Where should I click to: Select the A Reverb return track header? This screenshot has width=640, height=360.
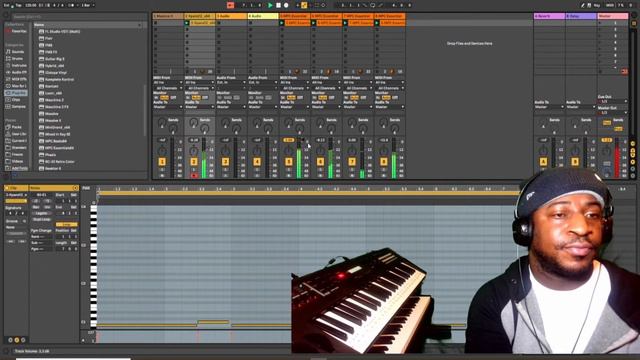point(549,16)
